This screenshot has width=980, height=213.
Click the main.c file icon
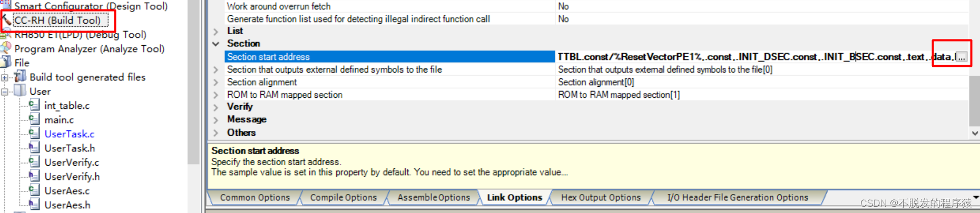34,119
